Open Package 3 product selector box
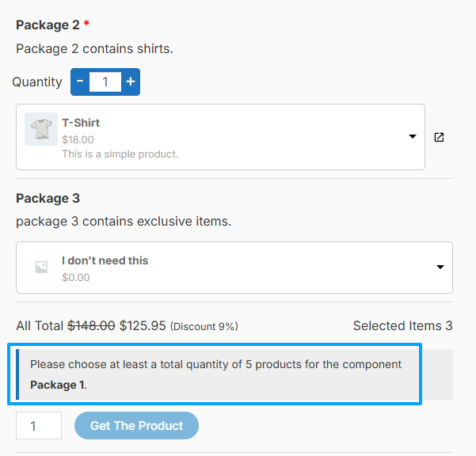 (x=234, y=268)
